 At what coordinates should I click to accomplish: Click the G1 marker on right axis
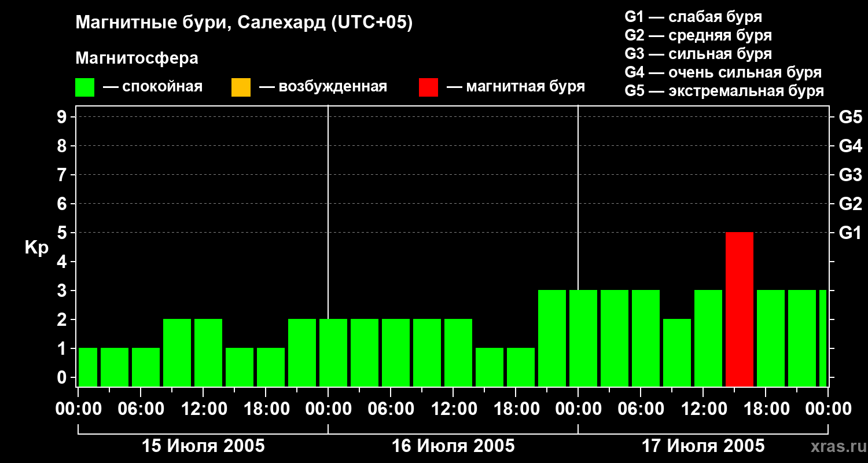click(850, 233)
